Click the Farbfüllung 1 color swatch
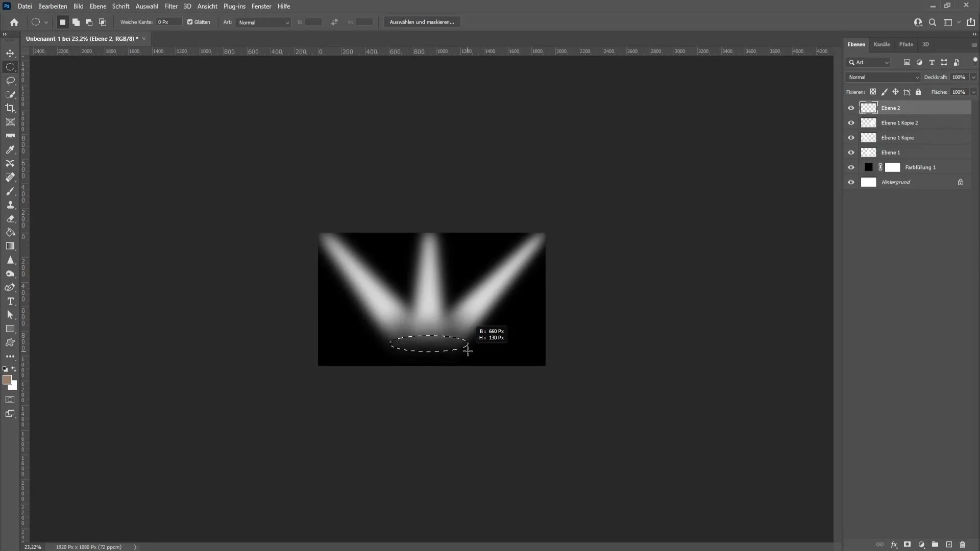This screenshot has width=980, height=551. pyautogui.click(x=868, y=167)
